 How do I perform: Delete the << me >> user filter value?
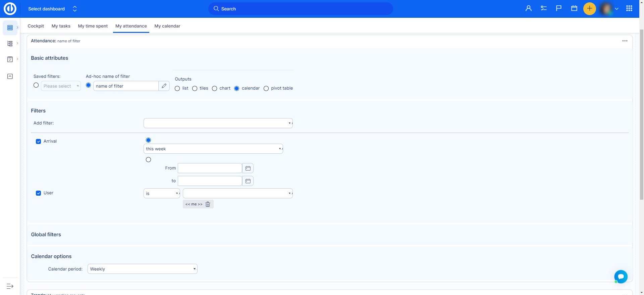(x=208, y=204)
